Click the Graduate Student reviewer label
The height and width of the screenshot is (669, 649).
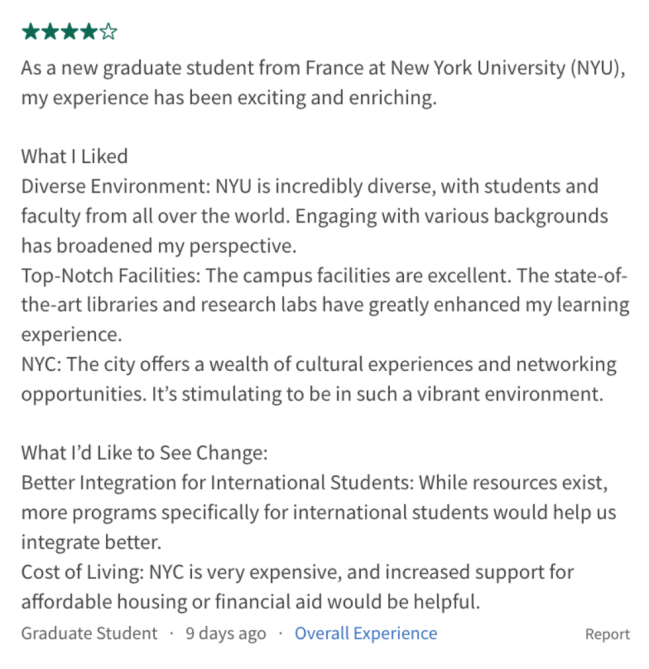(x=89, y=633)
